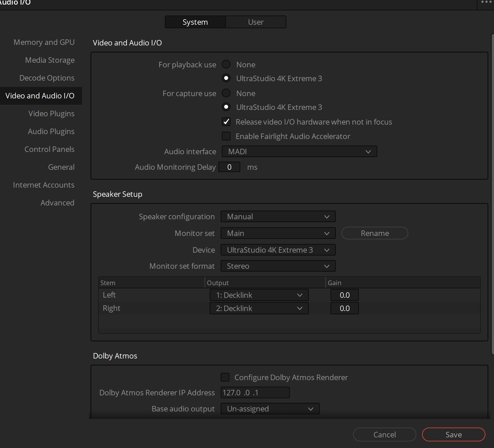Open Media Storage settings
Image resolution: width=494 pixels, height=448 pixels.
tap(50, 60)
